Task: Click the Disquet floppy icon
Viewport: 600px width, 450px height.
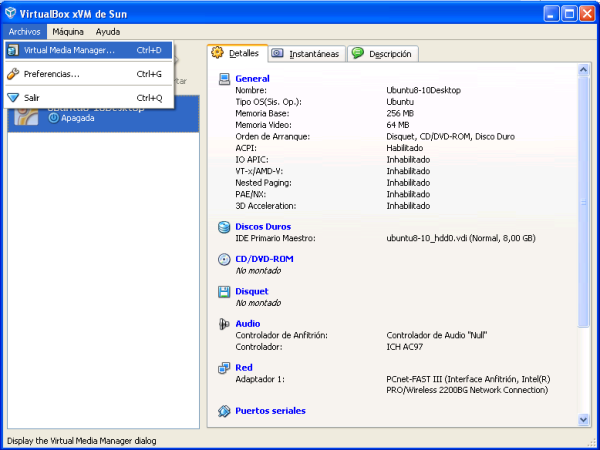Action: (224, 292)
